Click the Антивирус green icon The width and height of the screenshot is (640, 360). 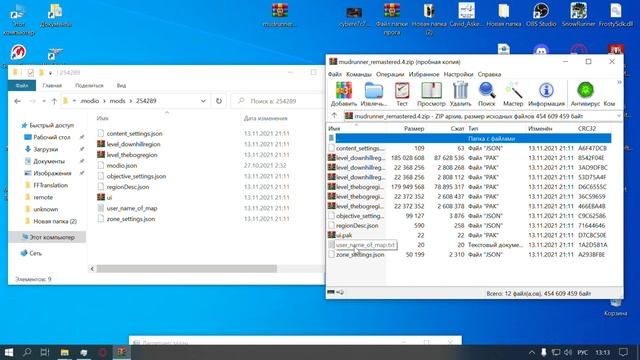(585, 90)
